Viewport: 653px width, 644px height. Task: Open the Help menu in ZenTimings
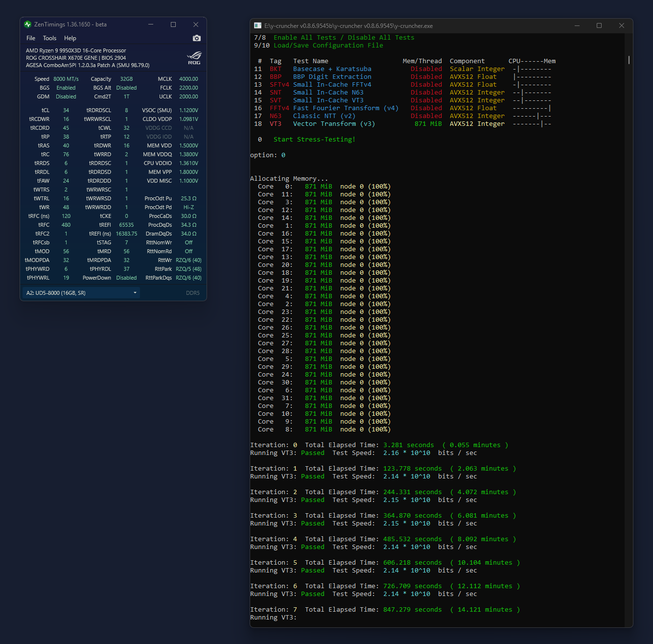(x=70, y=38)
